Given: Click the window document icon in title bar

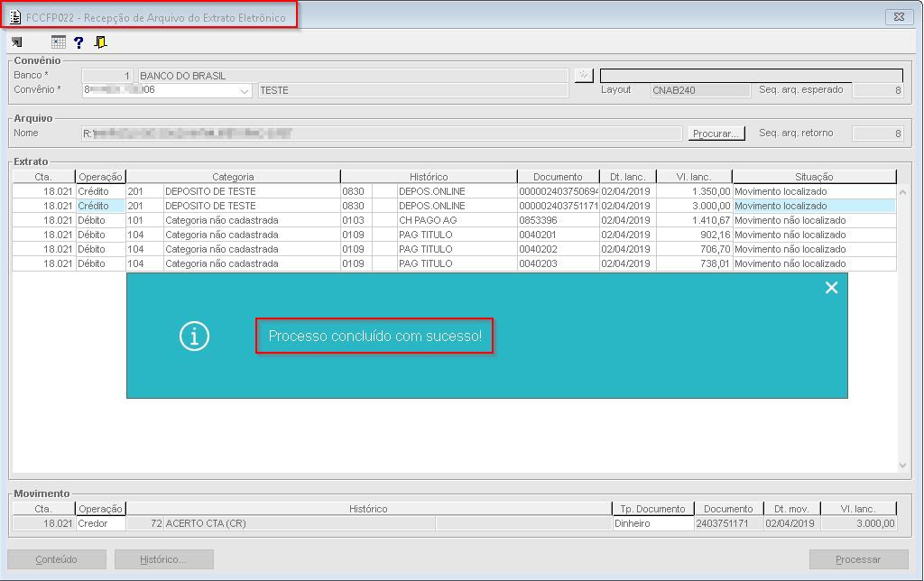Looking at the screenshot, I should point(15,17).
